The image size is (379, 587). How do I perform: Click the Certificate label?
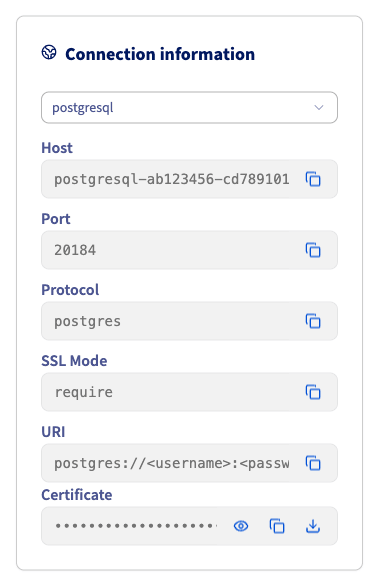click(x=77, y=495)
